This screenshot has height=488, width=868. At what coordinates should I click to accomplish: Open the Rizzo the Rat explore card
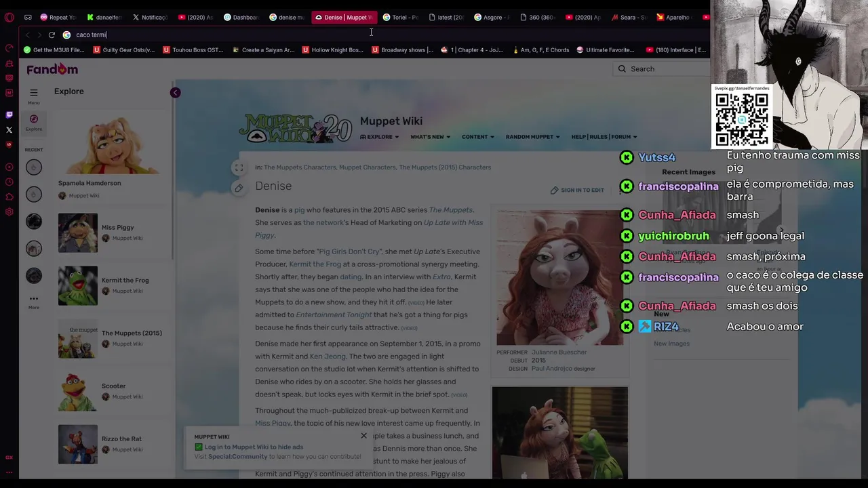[113, 444]
